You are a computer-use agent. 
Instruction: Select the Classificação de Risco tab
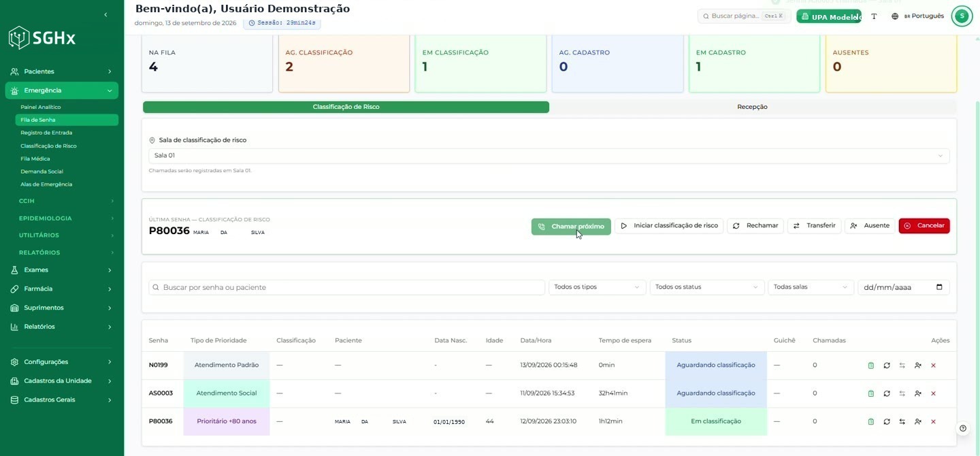click(346, 107)
